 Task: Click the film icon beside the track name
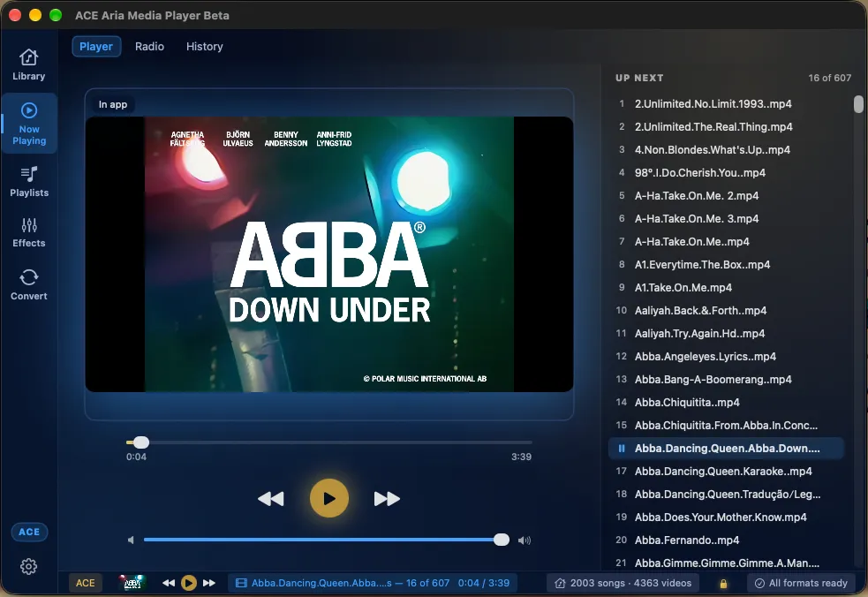pyautogui.click(x=241, y=583)
